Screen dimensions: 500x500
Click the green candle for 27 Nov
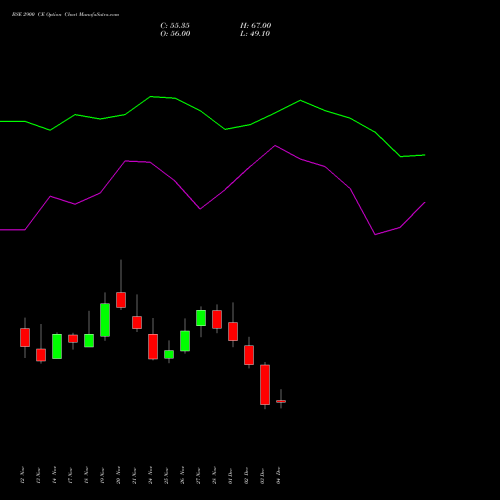tap(201, 318)
